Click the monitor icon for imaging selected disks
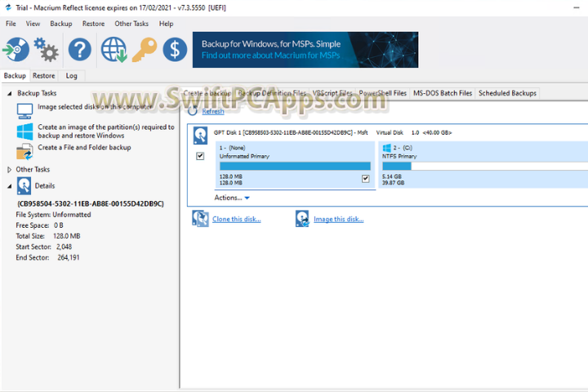 (24, 111)
